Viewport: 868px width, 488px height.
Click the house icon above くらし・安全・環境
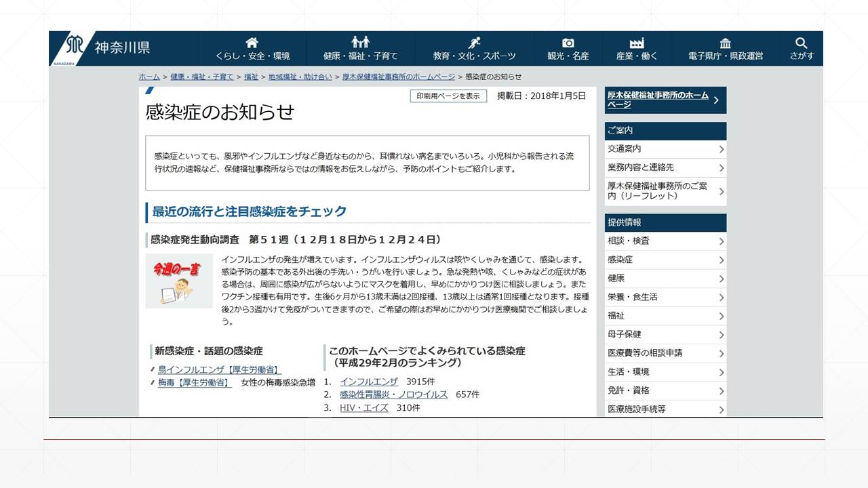point(252,43)
